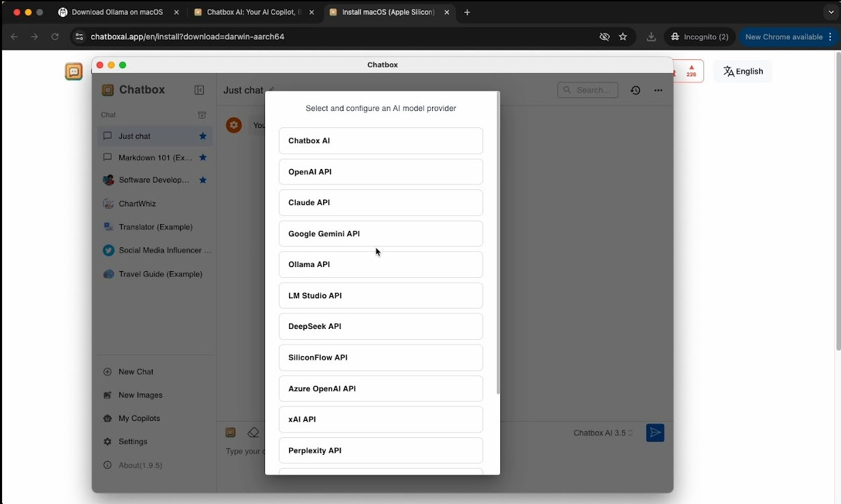841x504 pixels.
Task: Reload the current page
Action: coord(55,37)
